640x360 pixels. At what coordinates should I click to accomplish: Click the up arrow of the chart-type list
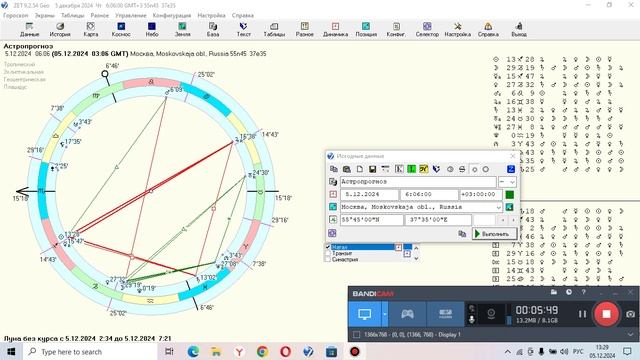[416, 247]
